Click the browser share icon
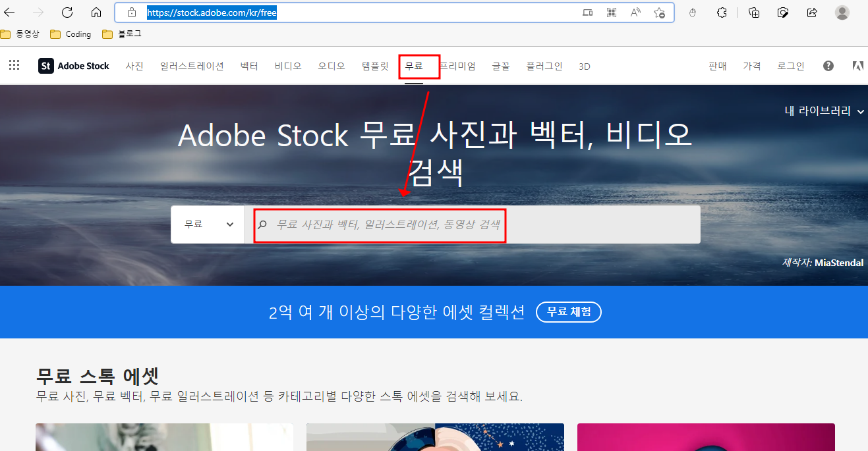The width and height of the screenshot is (868, 451). (x=812, y=13)
